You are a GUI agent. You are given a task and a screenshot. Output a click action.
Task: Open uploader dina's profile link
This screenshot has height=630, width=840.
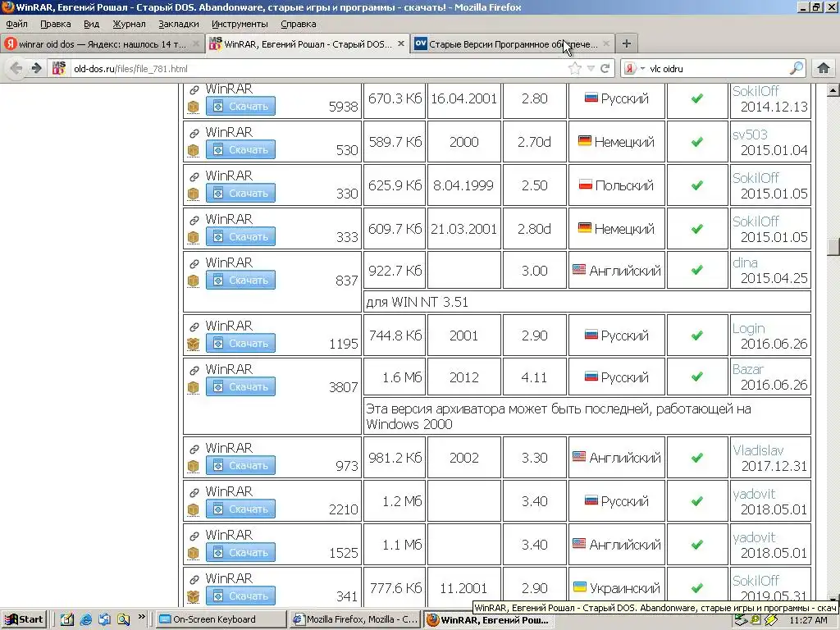click(745, 262)
